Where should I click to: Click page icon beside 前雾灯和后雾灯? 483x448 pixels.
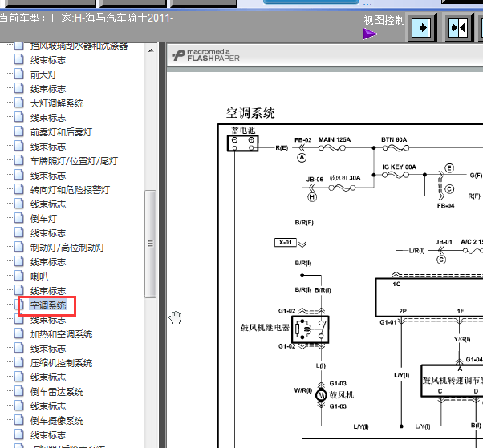pos(19,131)
